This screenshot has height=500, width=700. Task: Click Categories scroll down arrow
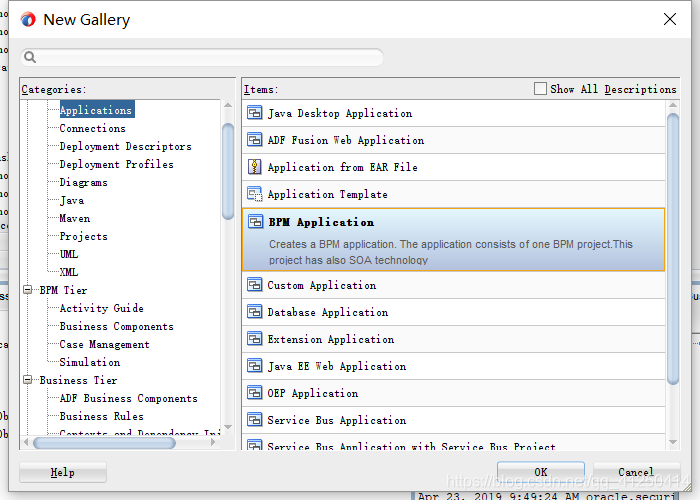228,427
